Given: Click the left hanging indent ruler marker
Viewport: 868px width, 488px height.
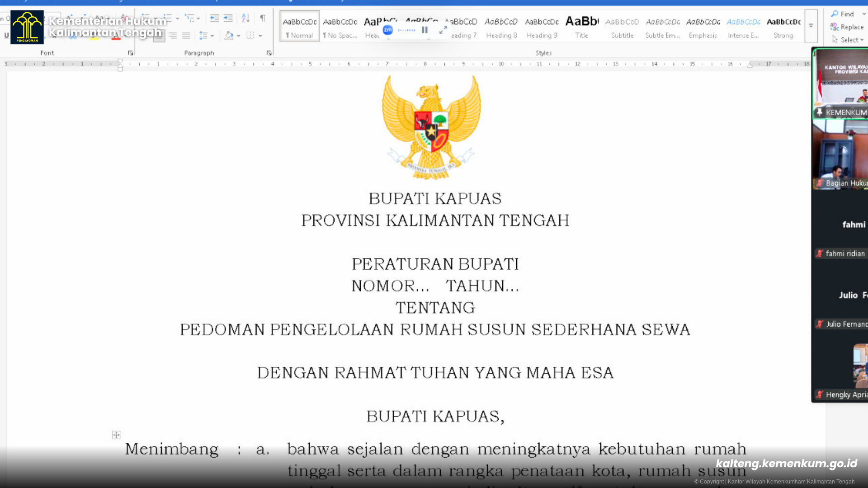Looking at the screenshot, I should tap(120, 66).
